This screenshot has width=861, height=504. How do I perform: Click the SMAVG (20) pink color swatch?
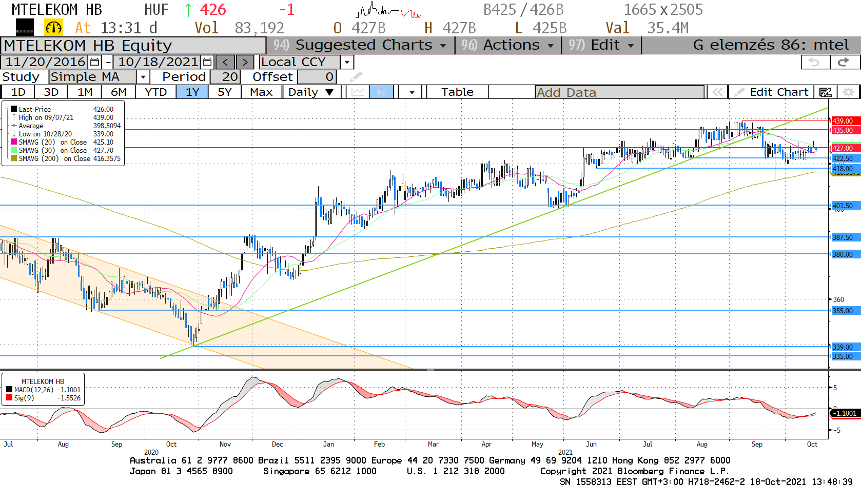click(x=14, y=142)
